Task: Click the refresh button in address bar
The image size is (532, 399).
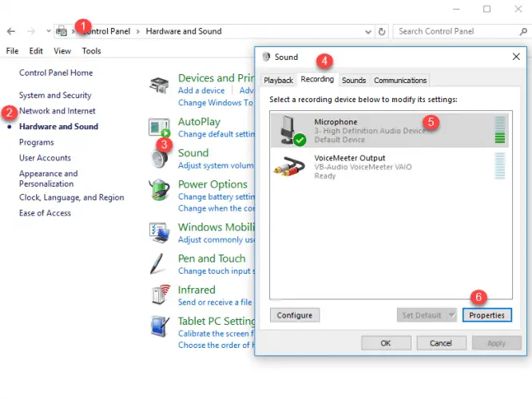Action: point(382,31)
